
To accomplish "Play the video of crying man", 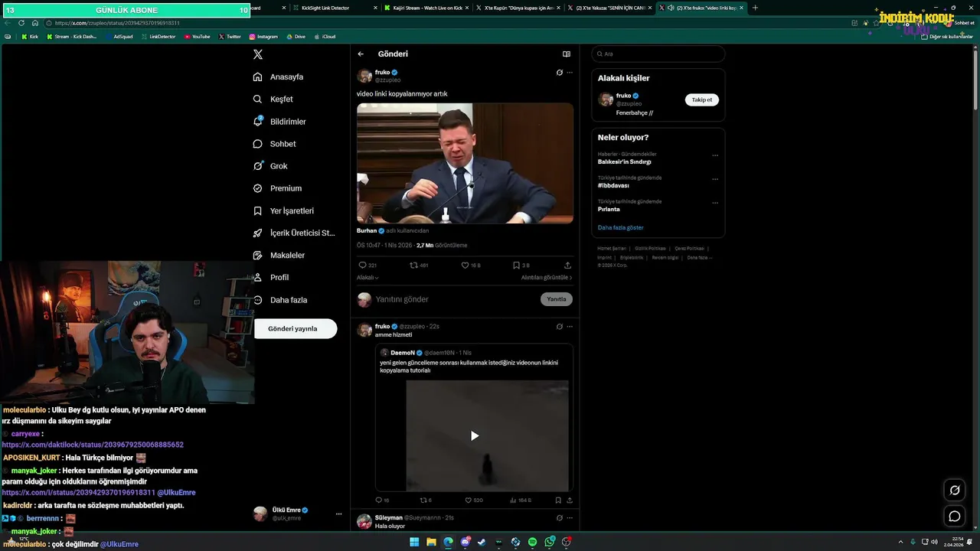I will 465,163.
